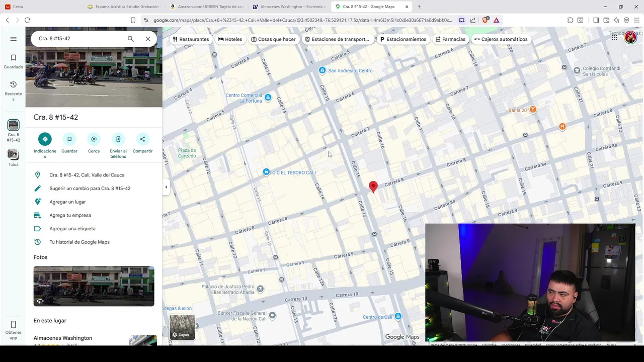Viewport: 644px width, 362px height.
Task: Open the Google Maps hamburger menu
Action: [13, 39]
